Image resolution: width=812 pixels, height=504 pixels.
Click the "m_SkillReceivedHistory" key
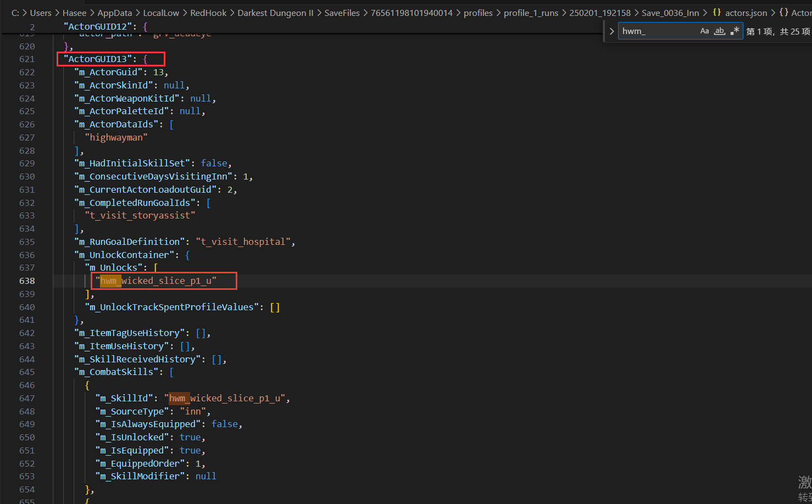pyautogui.click(x=138, y=360)
